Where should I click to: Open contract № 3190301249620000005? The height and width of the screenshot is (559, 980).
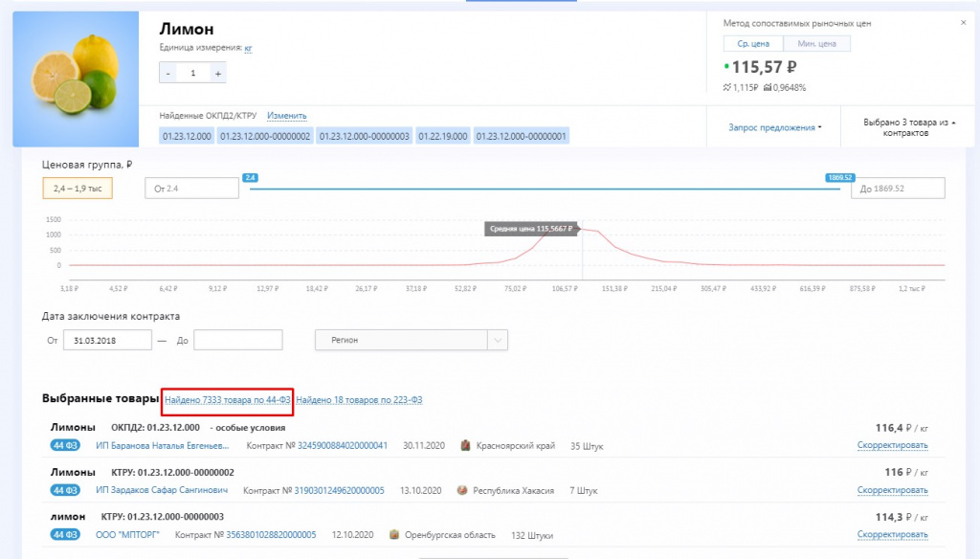[340, 490]
